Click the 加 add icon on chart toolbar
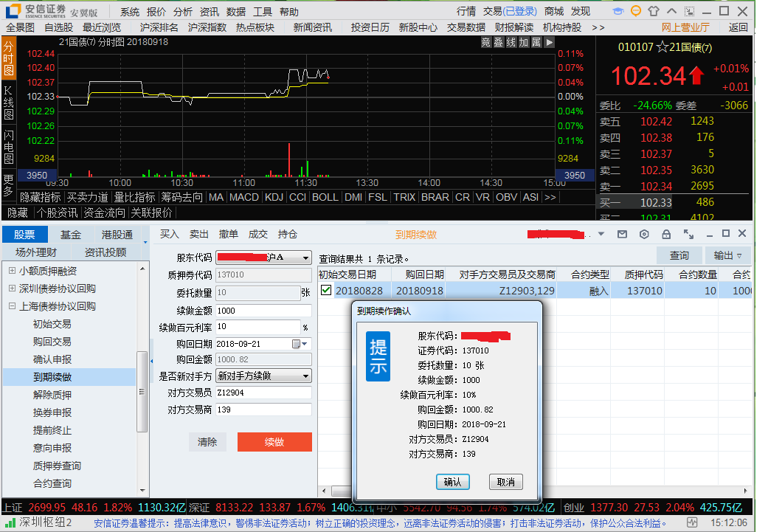This screenshot has width=768, height=532. tap(524, 43)
